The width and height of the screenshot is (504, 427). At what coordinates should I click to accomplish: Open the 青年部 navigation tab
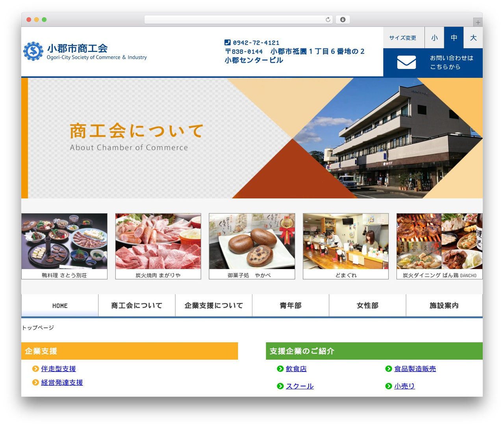(x=291, y=305)
